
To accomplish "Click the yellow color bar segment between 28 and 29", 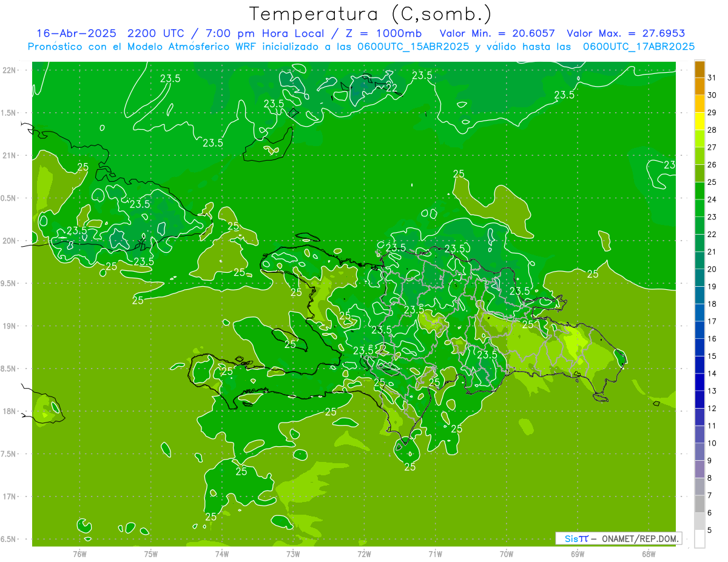I will [x=699, y=121].
